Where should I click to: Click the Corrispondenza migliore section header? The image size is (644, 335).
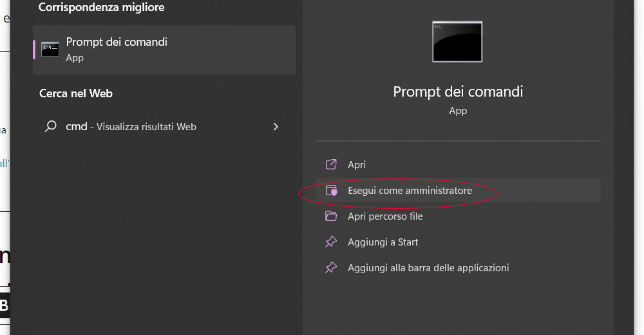pyautogui.click(x=102, y=8)
